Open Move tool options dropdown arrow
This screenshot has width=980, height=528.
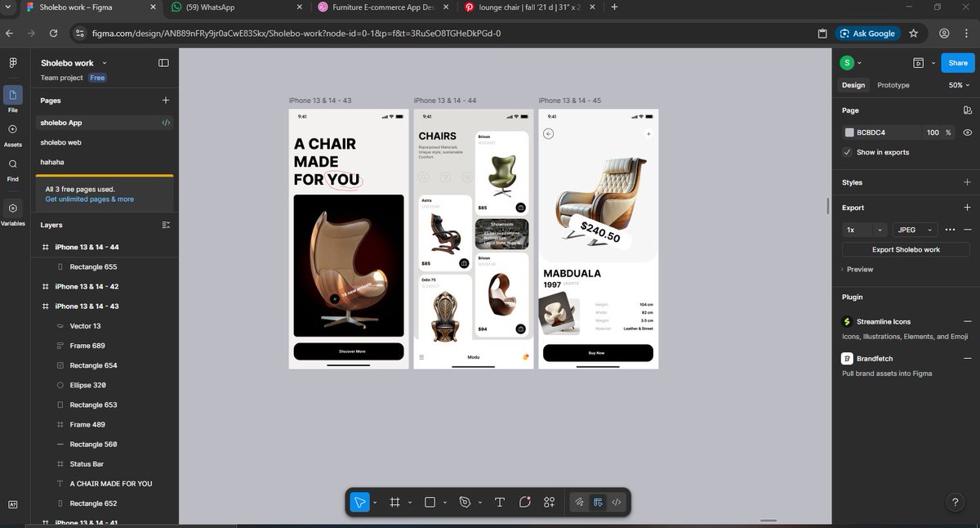pos(374,503)
